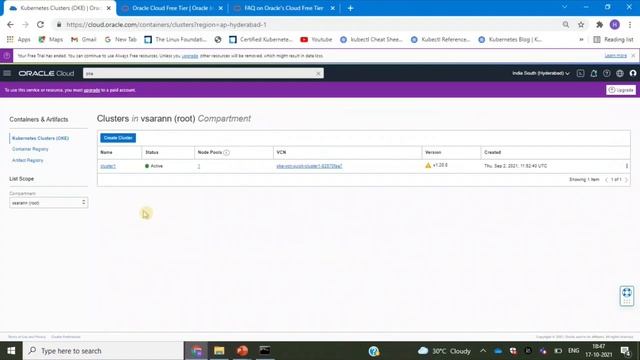Show more bookmarks chevron
This screenshot has width=640, height=360.
point(581,40)
